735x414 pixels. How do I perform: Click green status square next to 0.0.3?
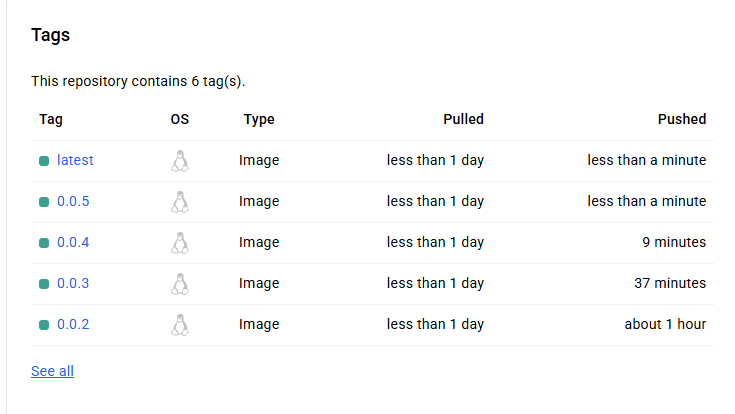(x=44, y=284)
